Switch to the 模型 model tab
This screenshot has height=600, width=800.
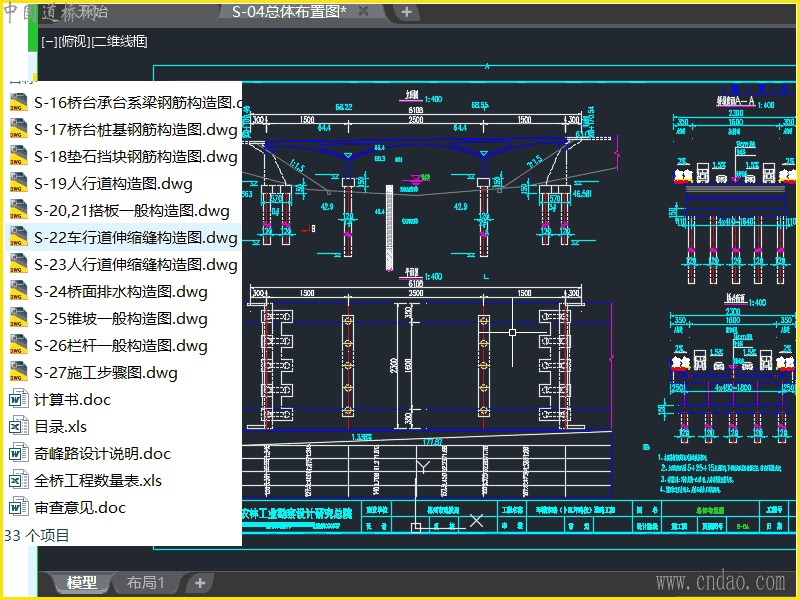pos(82,583)
